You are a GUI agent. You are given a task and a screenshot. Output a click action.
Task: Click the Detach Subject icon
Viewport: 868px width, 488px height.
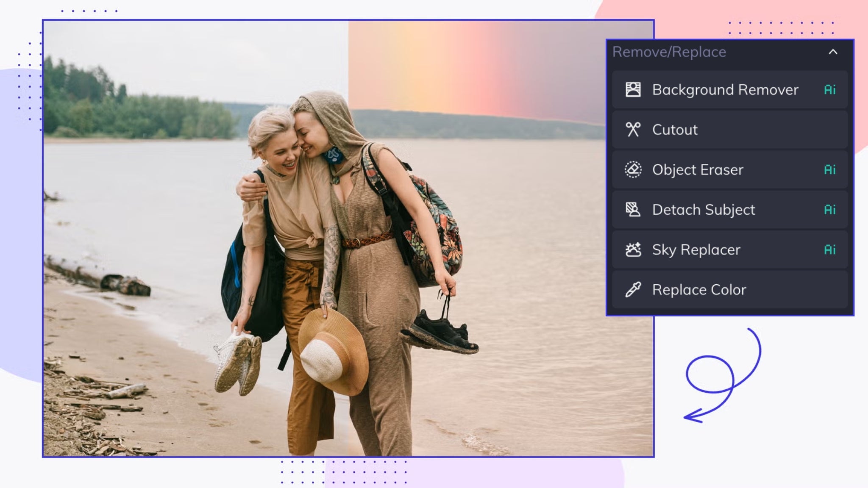[x=633, y=209]
